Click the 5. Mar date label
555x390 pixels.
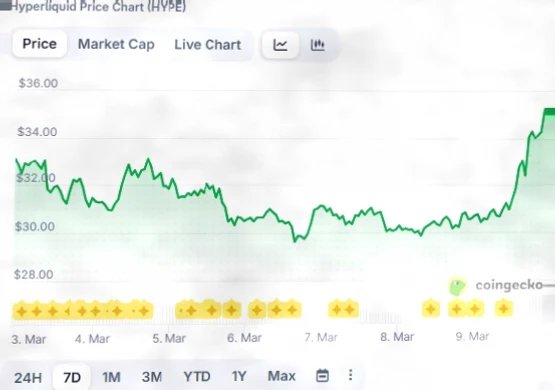click(169, 338)
